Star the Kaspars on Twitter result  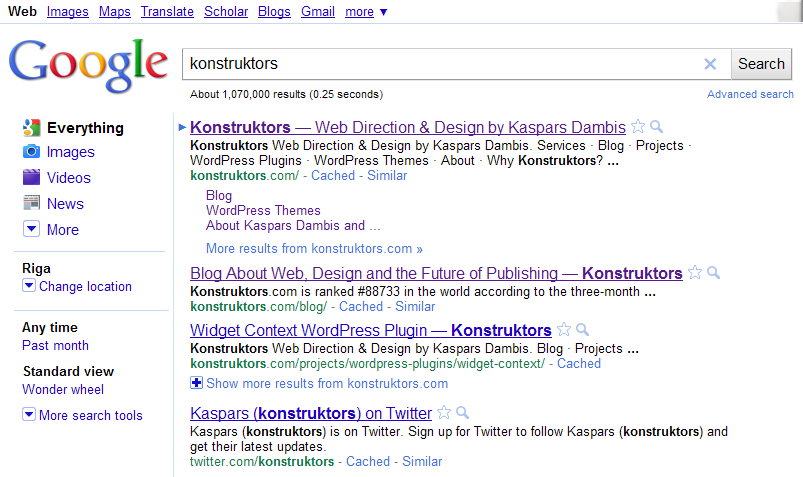tap(444, 413)
